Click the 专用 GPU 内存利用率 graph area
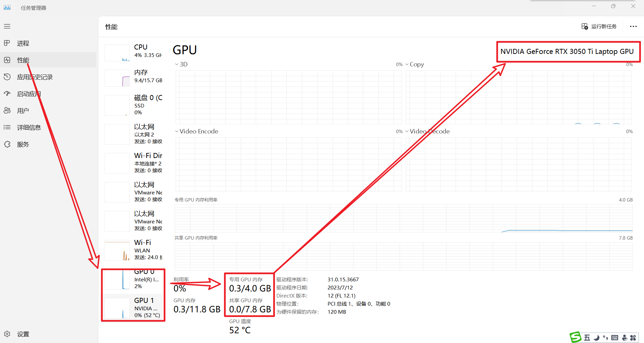 point(403,218)
